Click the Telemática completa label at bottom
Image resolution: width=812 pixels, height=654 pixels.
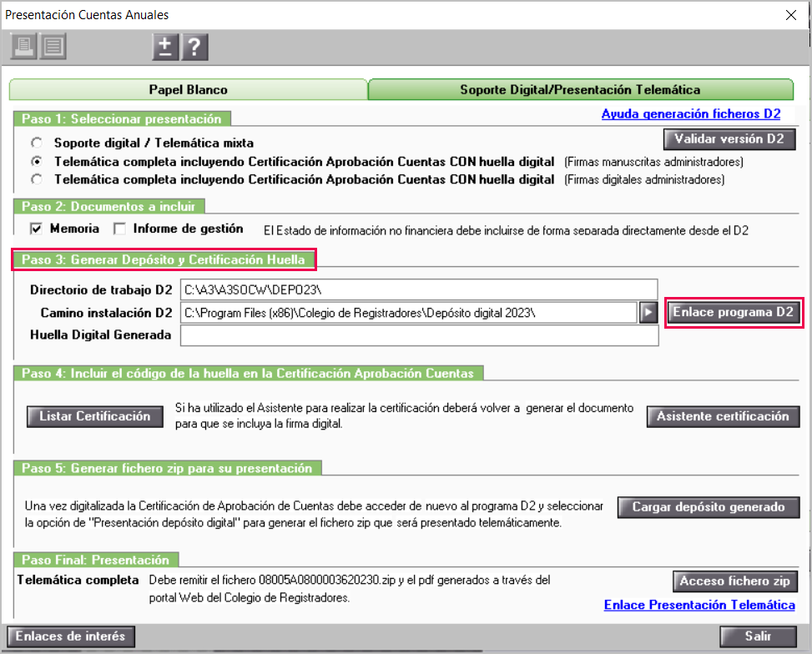point(78,580)
